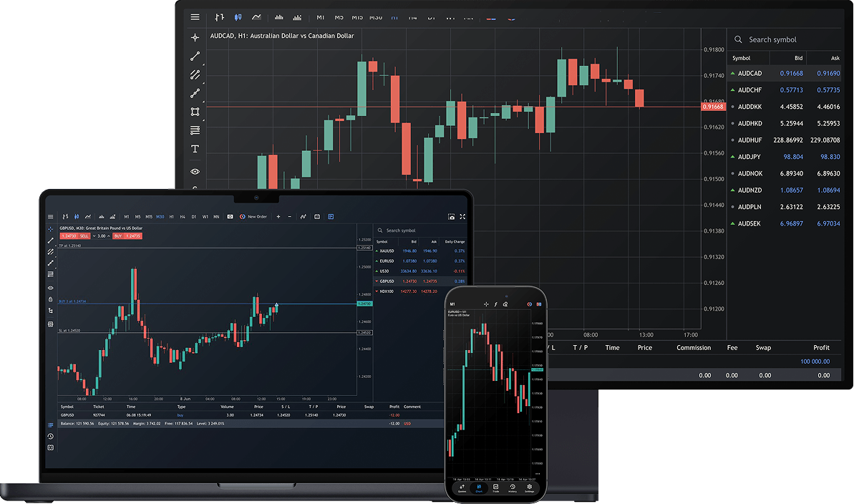The height and width of the screenshot is (504, 859).
Task: Tap indicators f icon on phone toolbar
Action: click(495, 304)
